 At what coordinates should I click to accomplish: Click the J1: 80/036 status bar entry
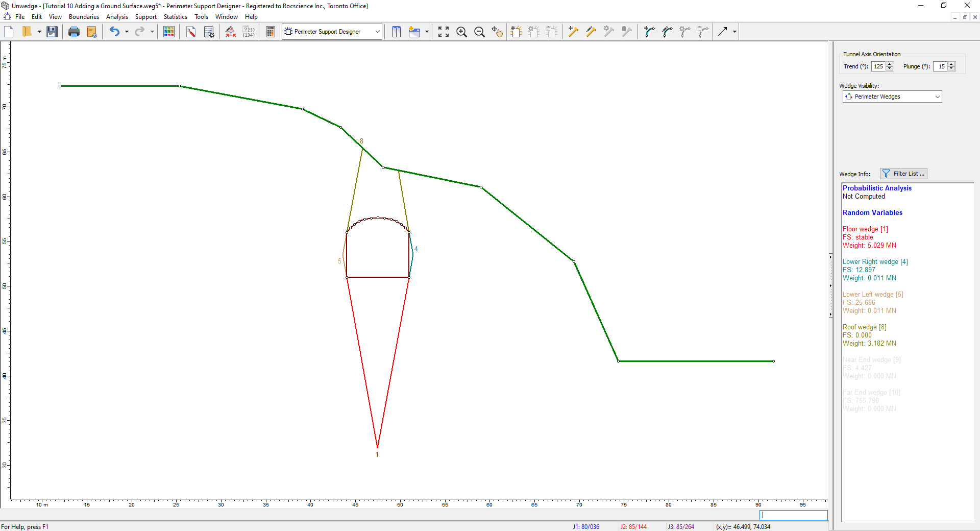point(586,527)
